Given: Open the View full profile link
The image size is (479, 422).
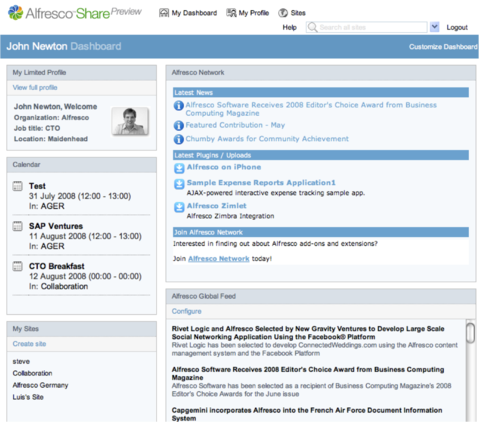Looking at the screenshot, I should point(35,87).
